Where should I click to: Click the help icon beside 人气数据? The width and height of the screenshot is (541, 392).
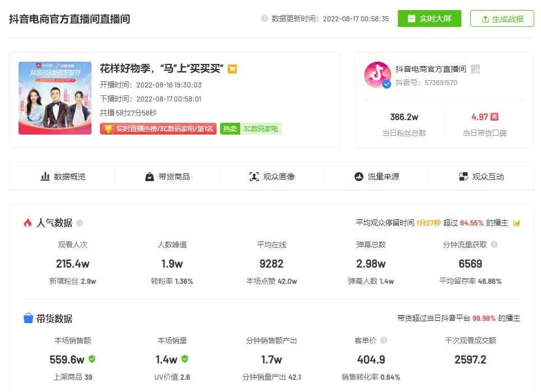tap(80, 223)
